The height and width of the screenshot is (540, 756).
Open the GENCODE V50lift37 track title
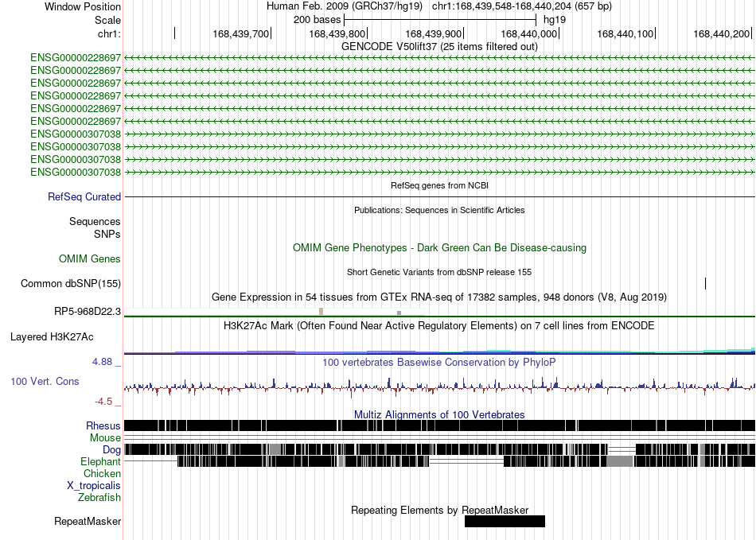[x=439, y=46]
